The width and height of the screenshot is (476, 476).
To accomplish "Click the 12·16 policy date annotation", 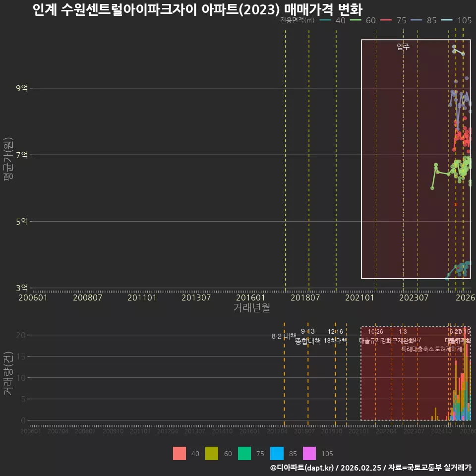I will coord(335,332).
